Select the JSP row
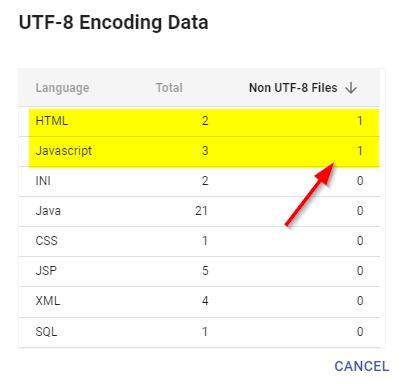The image size is (401, 384). [199, 271]
